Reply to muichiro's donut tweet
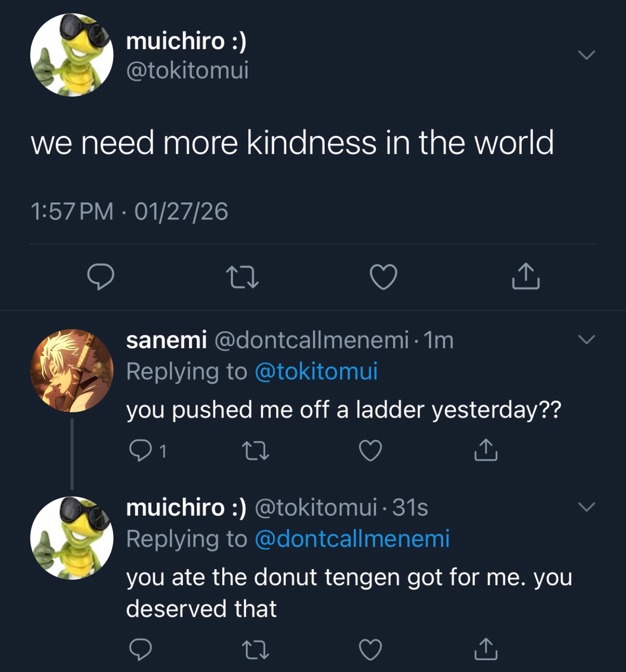Screen dimensions: 626x672 pyautogui.click(x=141, y=650)
